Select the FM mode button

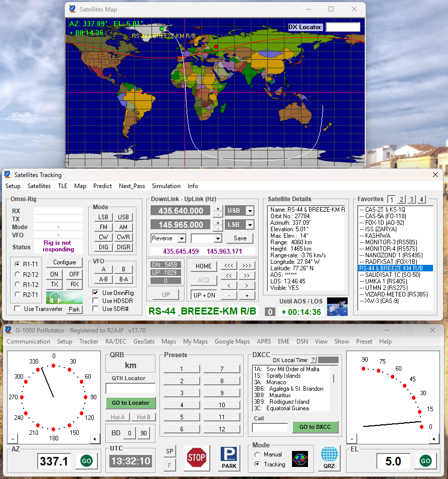(103, 227)
